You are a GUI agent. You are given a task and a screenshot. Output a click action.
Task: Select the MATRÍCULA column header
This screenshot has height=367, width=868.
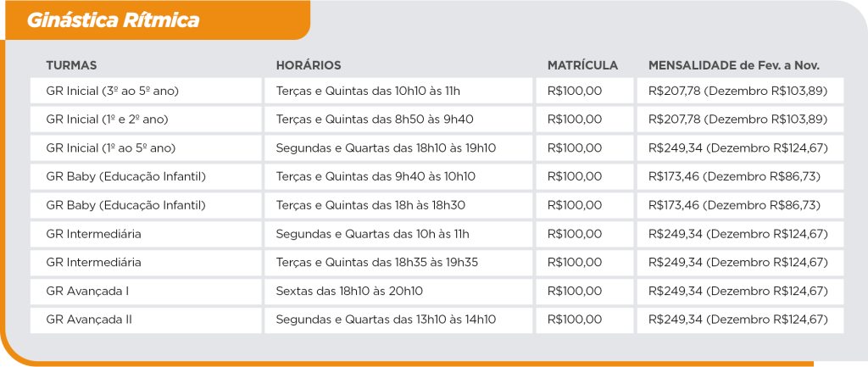[582, 65]
